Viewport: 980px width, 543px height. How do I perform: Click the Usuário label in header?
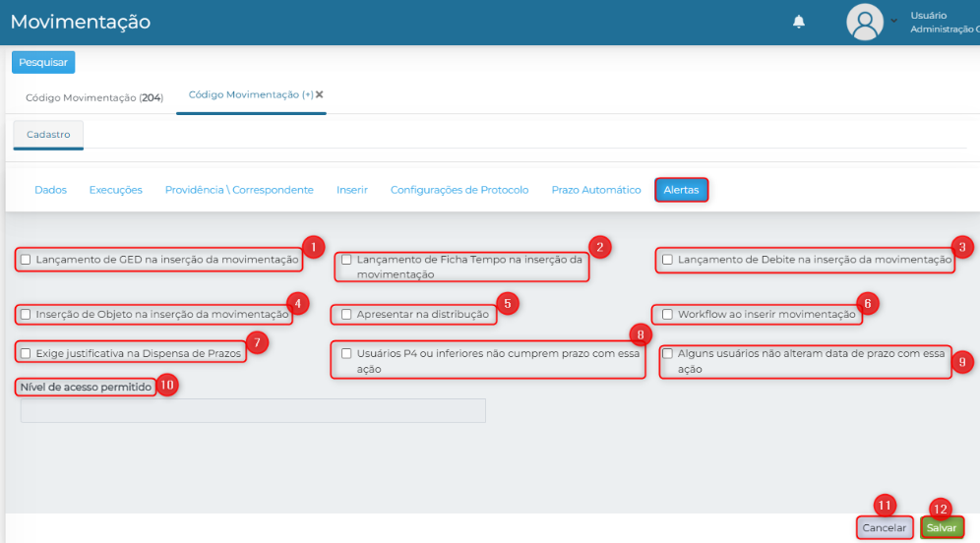pos(929,15)
